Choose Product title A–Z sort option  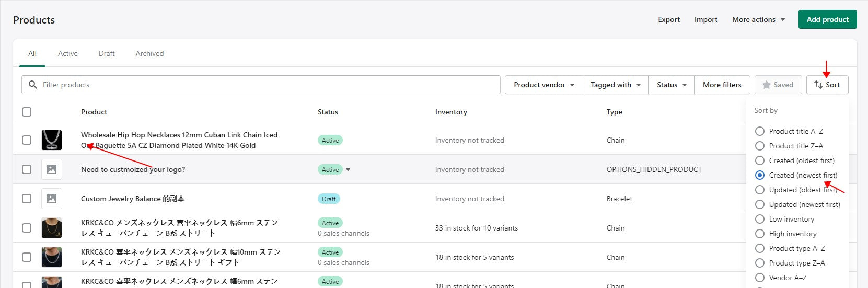coord(760,131)
